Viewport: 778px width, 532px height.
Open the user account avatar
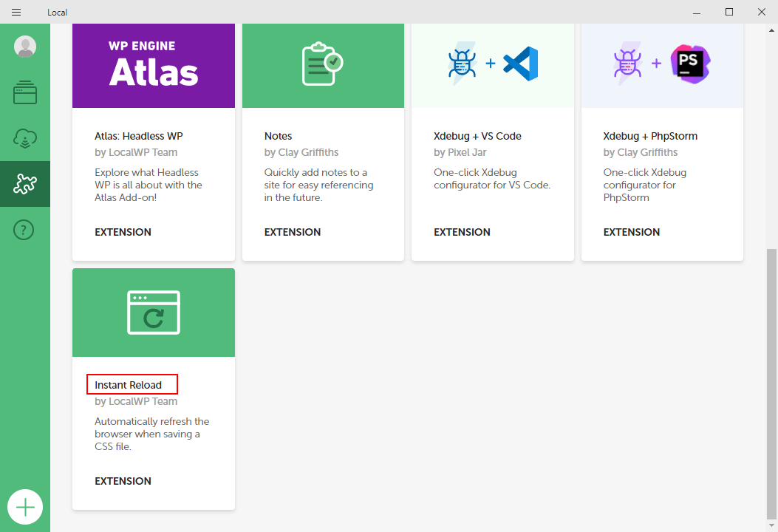pyautogui.click(x=25, y=47)
